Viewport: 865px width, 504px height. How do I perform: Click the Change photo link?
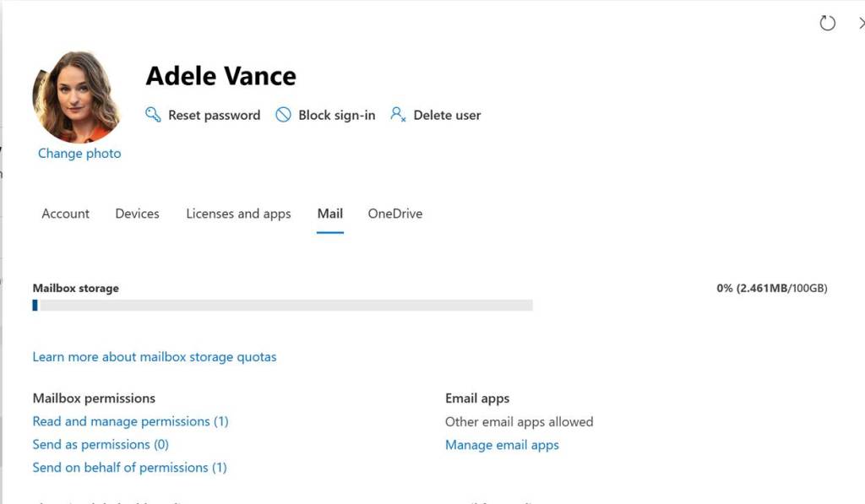point(79,154)
